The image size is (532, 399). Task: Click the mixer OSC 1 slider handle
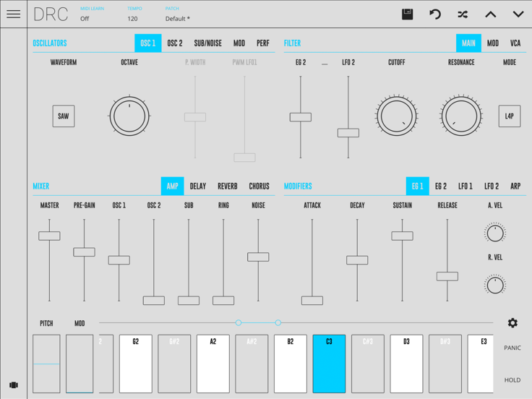[x=119, y=260]
